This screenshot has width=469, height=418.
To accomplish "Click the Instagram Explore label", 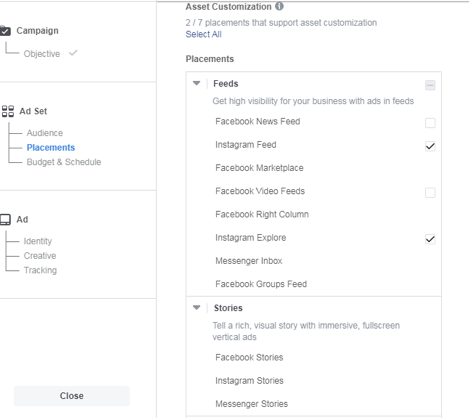I will 251,238.
